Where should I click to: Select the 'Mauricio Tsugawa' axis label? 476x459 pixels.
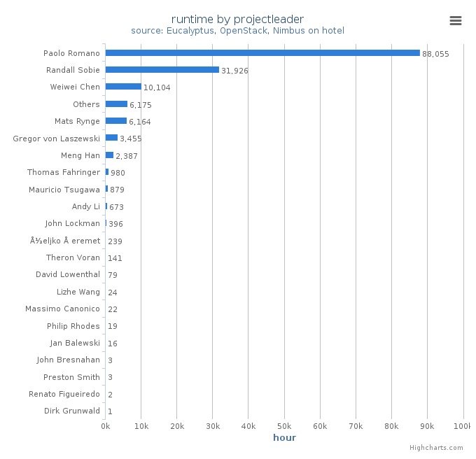click(x=64, y=190)
